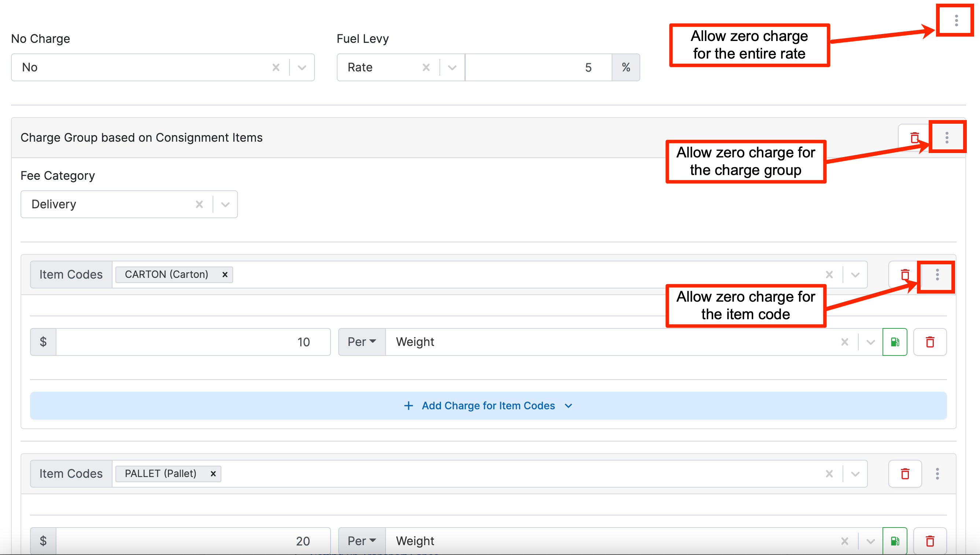Remove PALLET (Pallet) tag
Screen dimensions: 980x555
tap(213, 474)
